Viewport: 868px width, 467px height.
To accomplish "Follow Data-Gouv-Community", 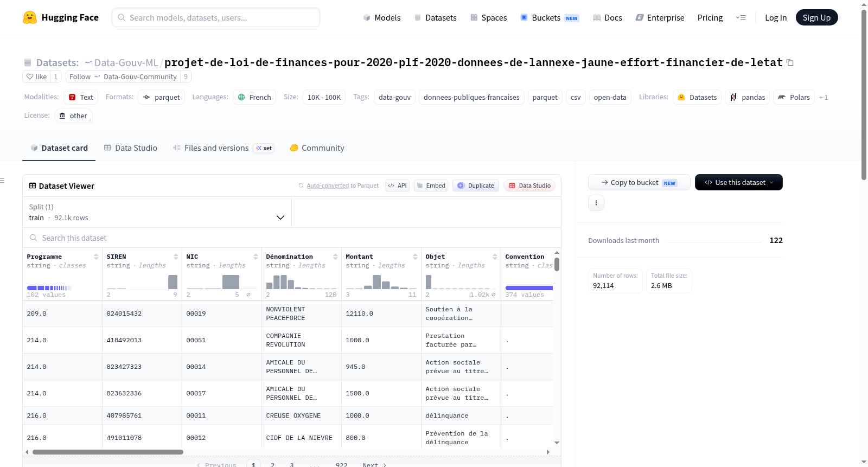I will [x=123, y=76].
